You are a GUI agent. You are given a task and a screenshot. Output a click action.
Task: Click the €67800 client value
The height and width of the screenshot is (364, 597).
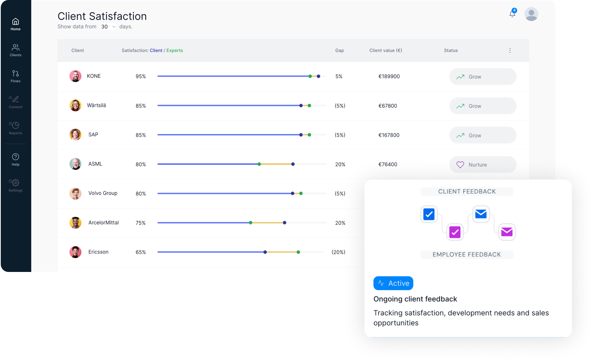388,106
